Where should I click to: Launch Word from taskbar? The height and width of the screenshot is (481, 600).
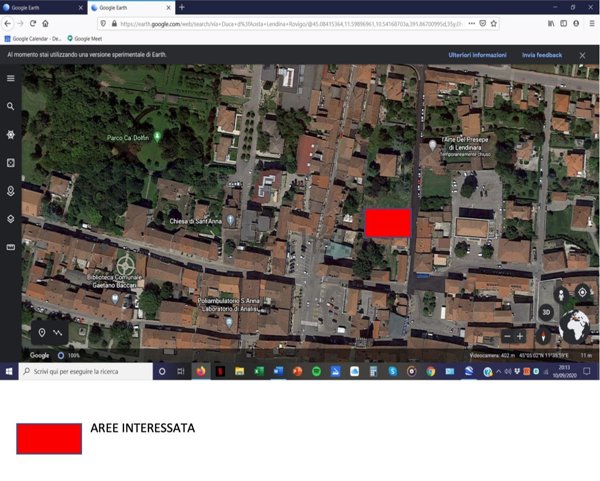coord(278,372)
